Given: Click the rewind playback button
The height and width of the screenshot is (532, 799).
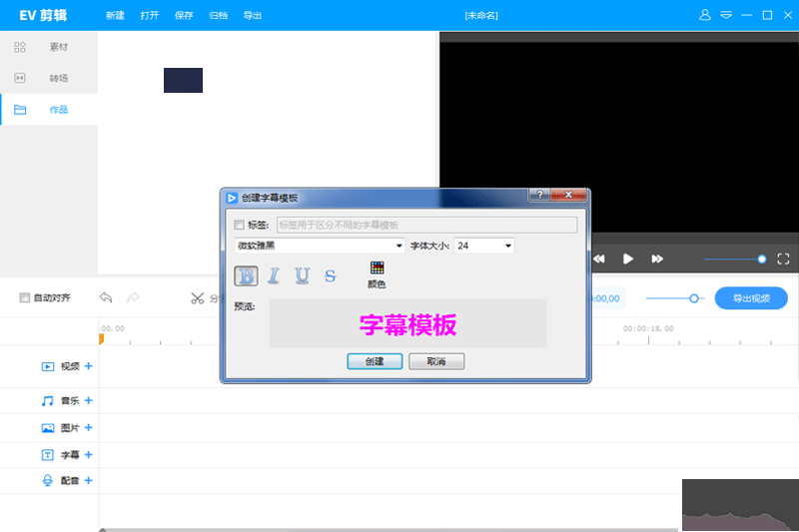Looking at the screenshot, I should (599, 260).
